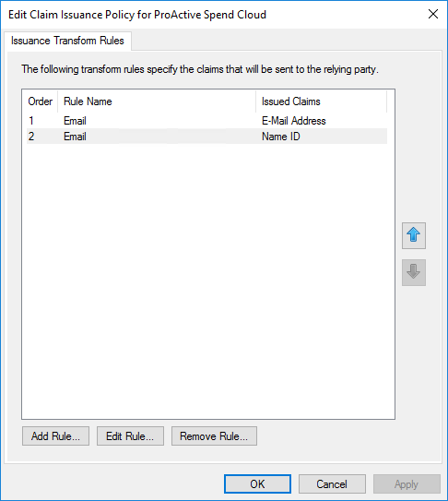Screen dimensions: 448x501
Task: Click order number 1 in the list
Action: point(31,121)
